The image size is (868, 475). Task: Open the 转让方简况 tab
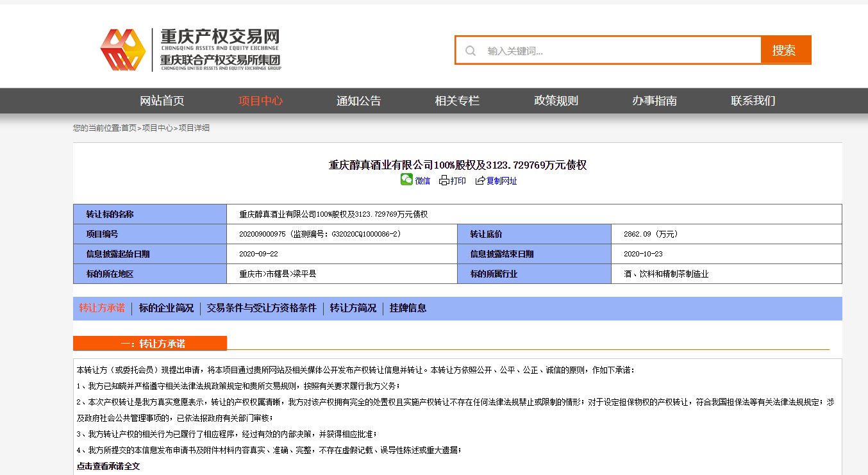(353, 308)
